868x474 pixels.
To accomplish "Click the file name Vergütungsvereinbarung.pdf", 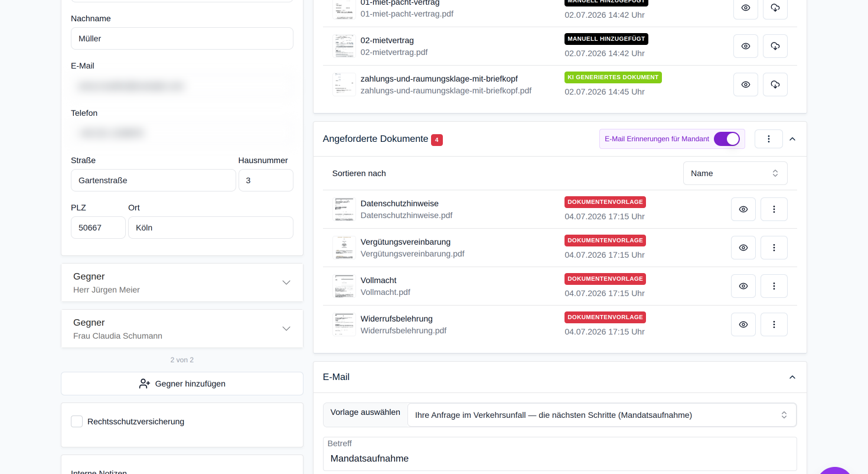I will 413,254.
